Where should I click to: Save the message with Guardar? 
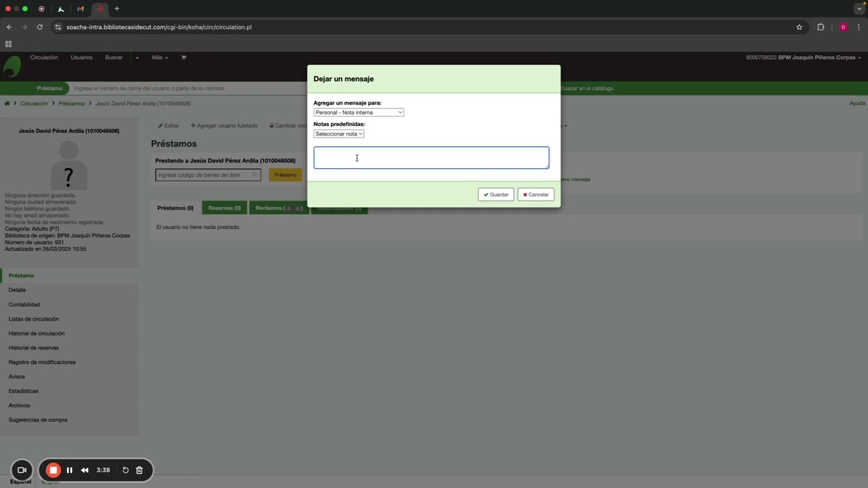[496, 195]
